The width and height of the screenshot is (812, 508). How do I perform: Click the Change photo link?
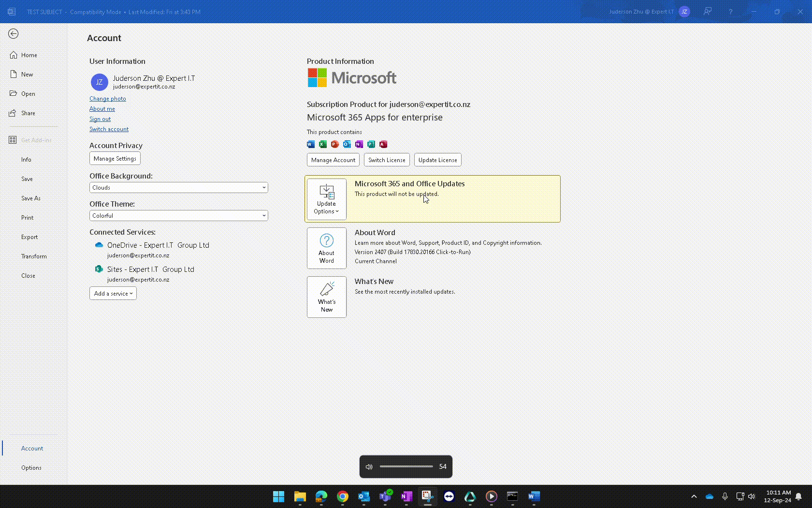coord(108,99)
